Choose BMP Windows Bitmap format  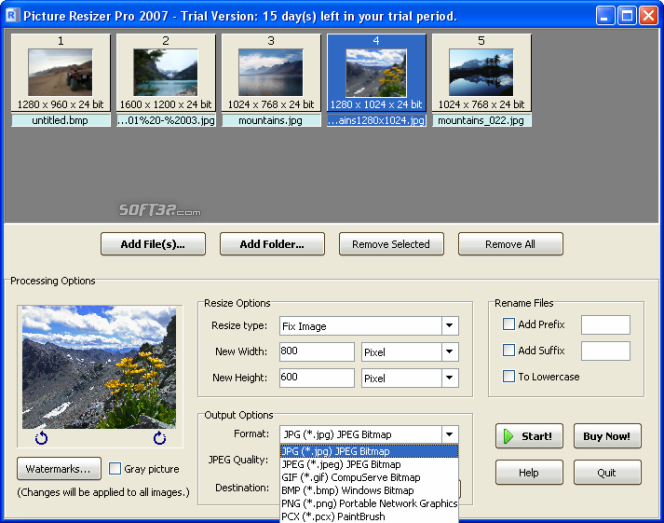click(x=369, y=491)
